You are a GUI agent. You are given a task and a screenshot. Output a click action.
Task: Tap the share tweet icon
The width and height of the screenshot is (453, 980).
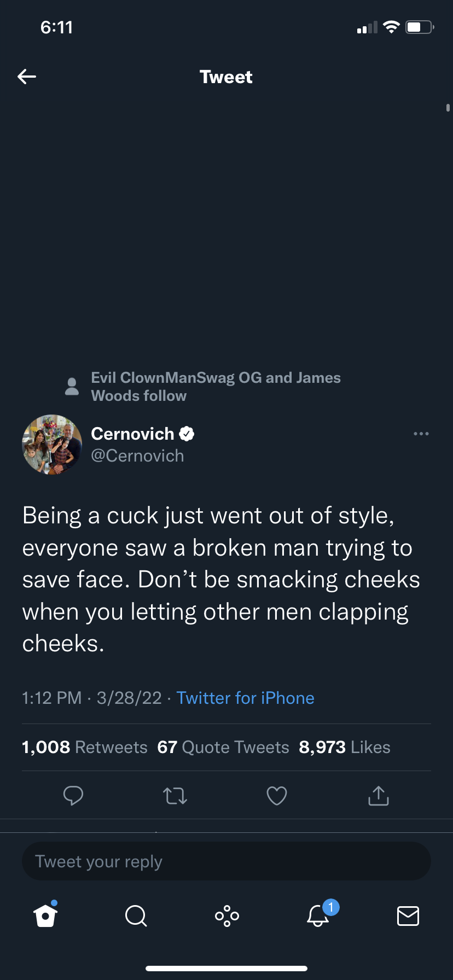[379, 796]
